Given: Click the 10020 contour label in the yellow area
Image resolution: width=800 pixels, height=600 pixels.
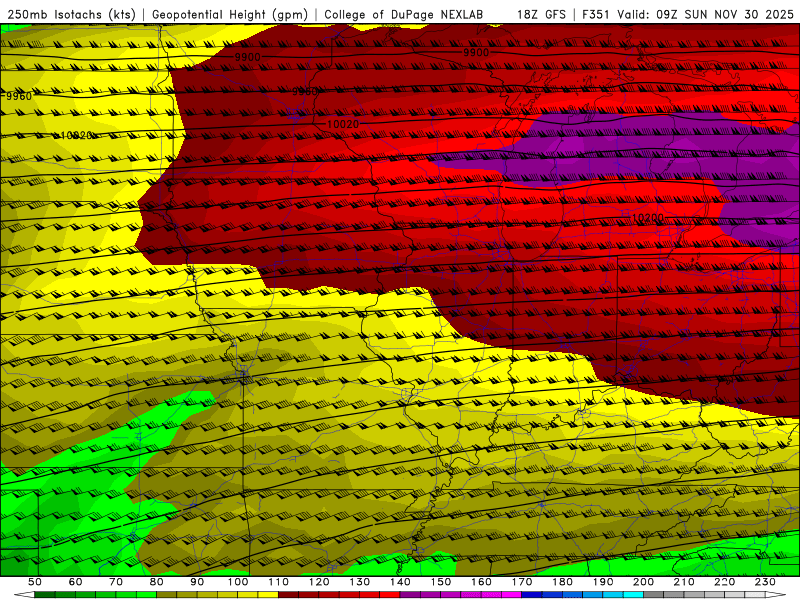Looking at the screenshot, I should click(76, 135).
